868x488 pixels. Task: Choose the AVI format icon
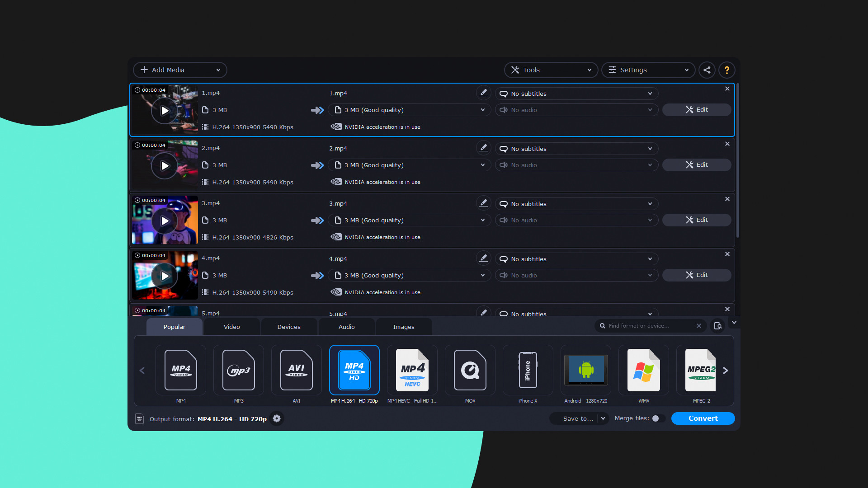click(296, 370)
